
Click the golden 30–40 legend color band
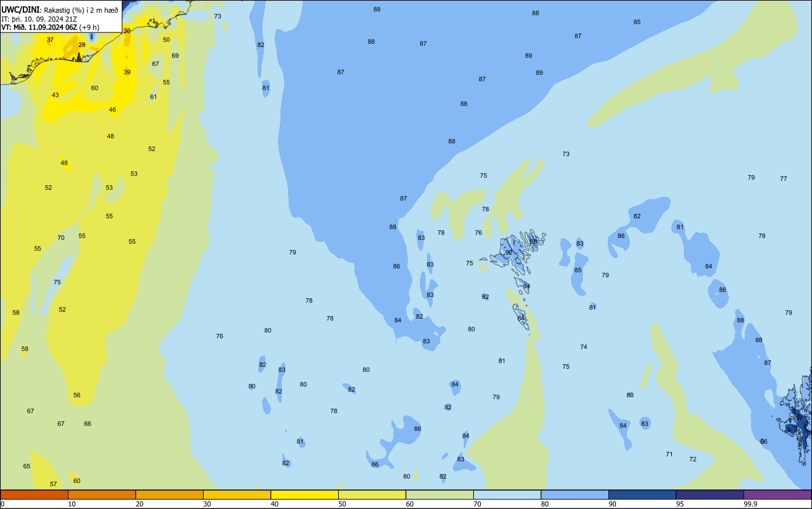237,494
